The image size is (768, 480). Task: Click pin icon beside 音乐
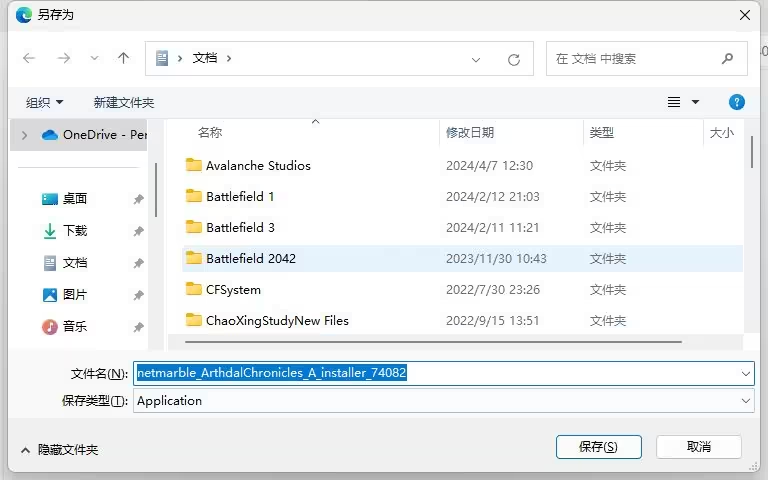click(x=139, y=327)
